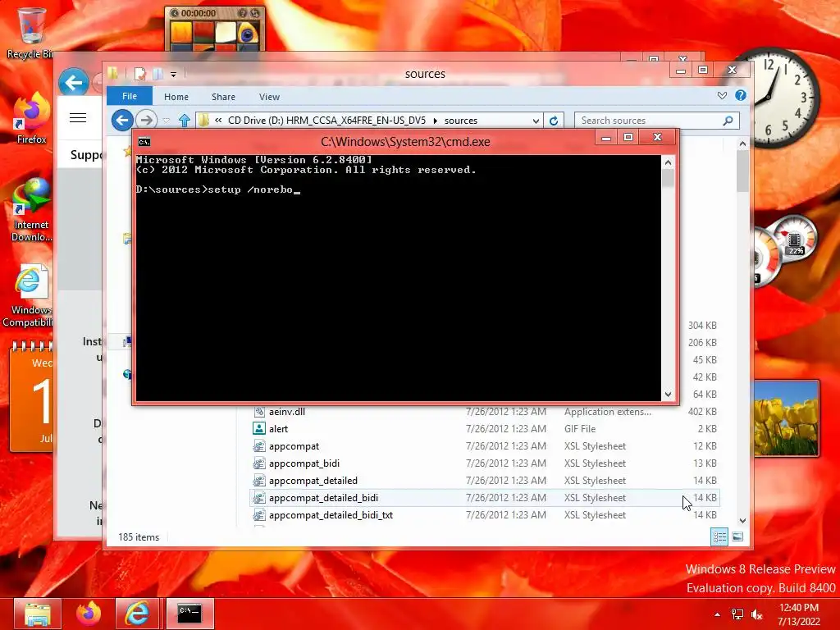Viewport: 840px width, 630px height.
Task: Click the cmd scrollbar down arrow
Action: (668, 395)
